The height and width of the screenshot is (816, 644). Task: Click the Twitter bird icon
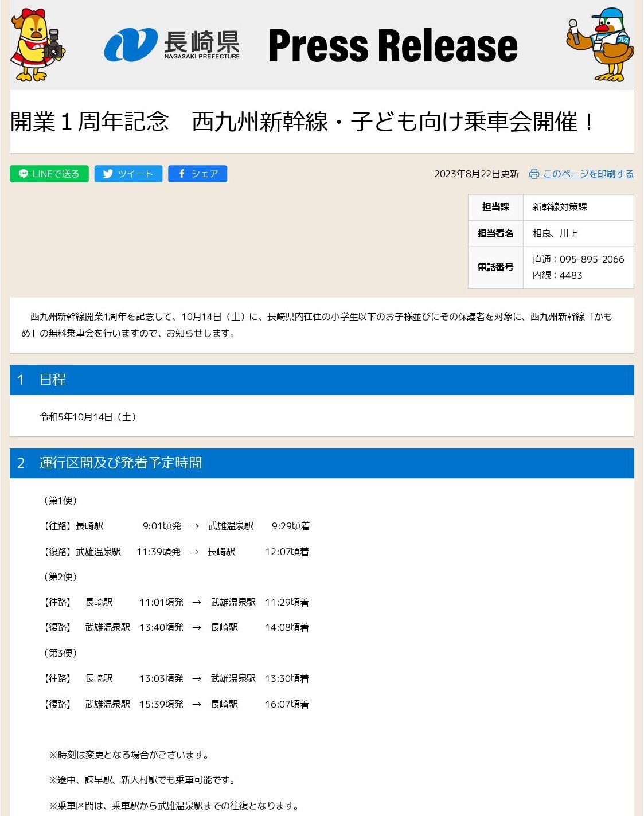[x=108, y=174]
